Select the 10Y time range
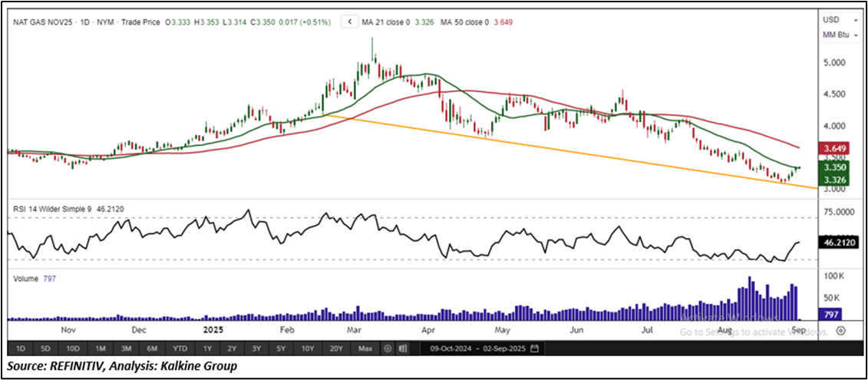The width and height of the screenshot is (868, 380). click(x=307, y=349)
